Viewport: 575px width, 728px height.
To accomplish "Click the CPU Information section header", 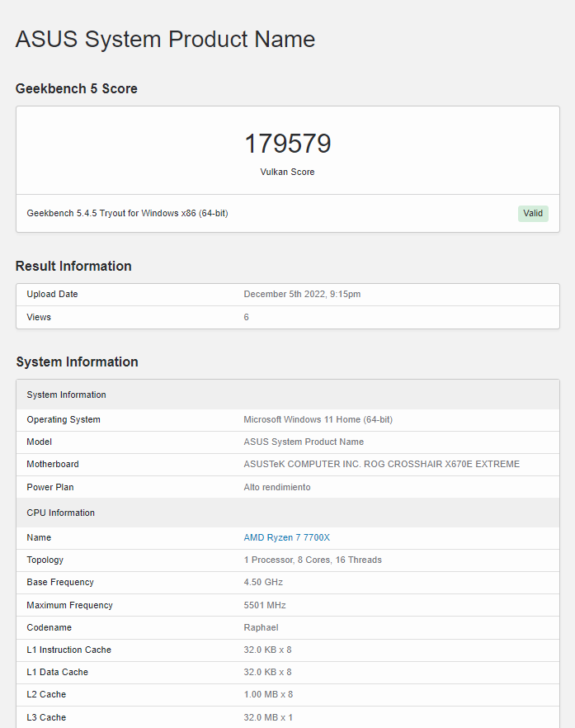I will tap(288, 513).
